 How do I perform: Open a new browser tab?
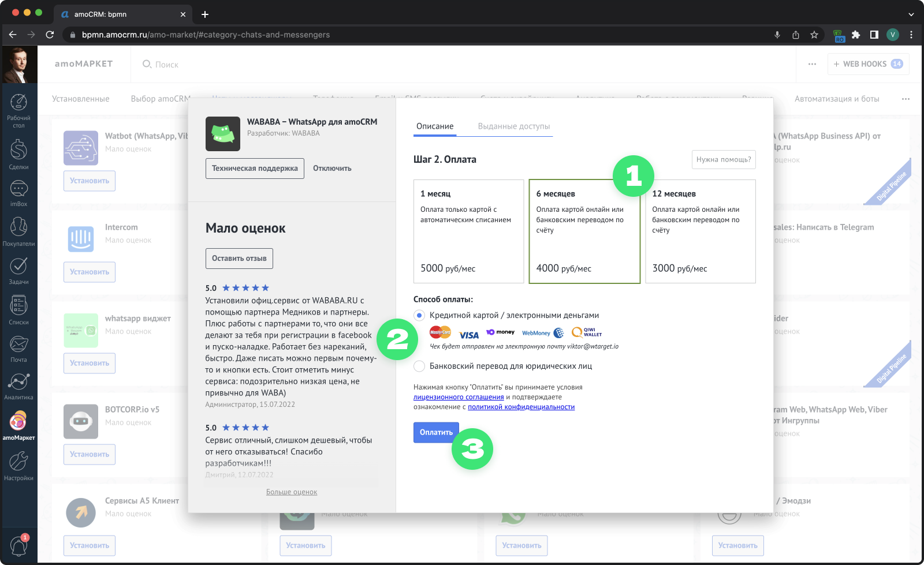point(205,14)
